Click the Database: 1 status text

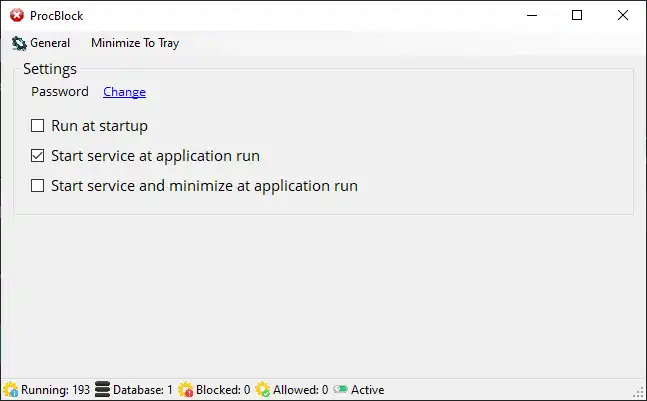point(142,390)
